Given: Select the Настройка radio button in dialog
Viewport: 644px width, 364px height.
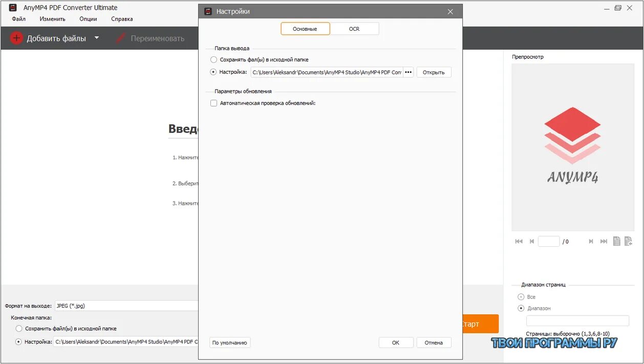Looking at the screenshot, I should coord(214,72).
